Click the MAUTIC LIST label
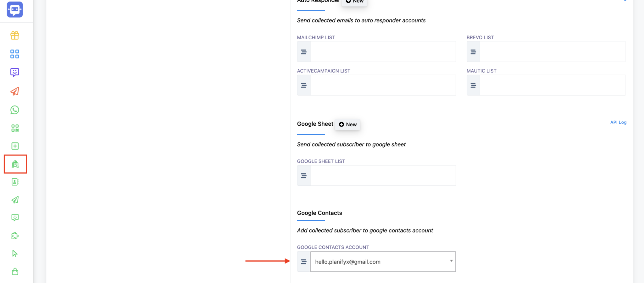Viewport: 644px width, 283px height. click(481, 71)
